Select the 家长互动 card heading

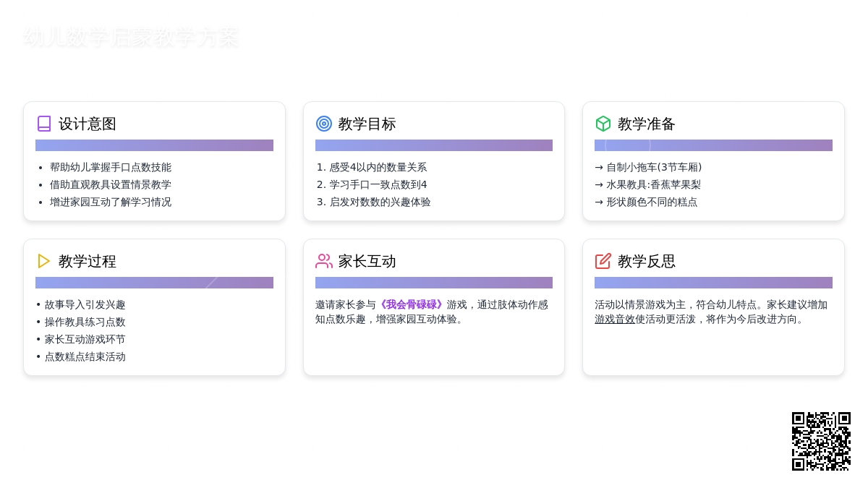(x=367, y=261)
